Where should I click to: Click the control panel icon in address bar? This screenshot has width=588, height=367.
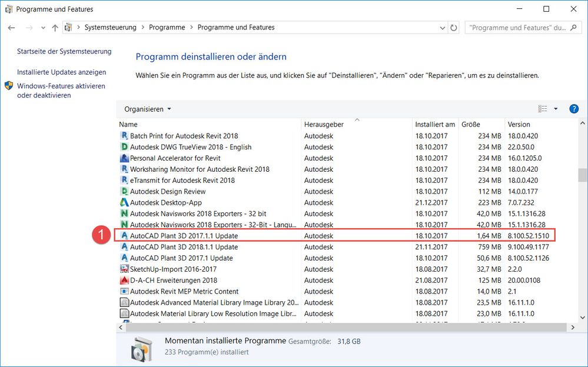tap(68, 28)
